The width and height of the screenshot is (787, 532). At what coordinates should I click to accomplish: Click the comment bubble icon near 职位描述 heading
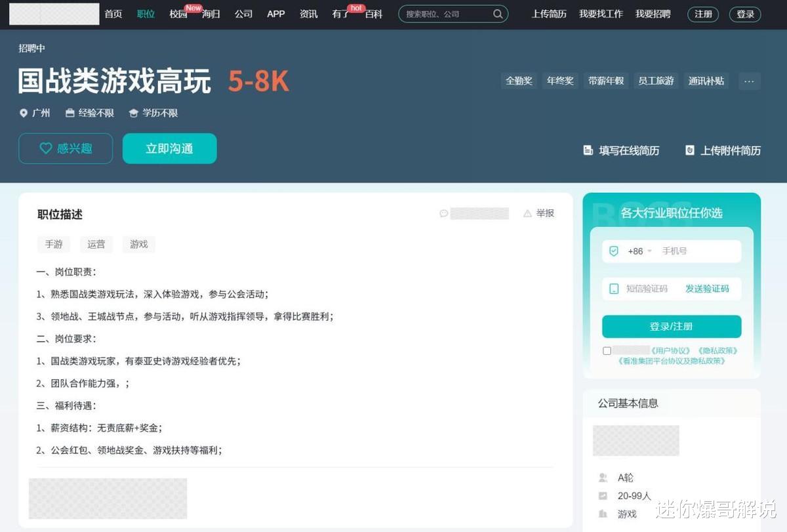[x=445, y=213]
